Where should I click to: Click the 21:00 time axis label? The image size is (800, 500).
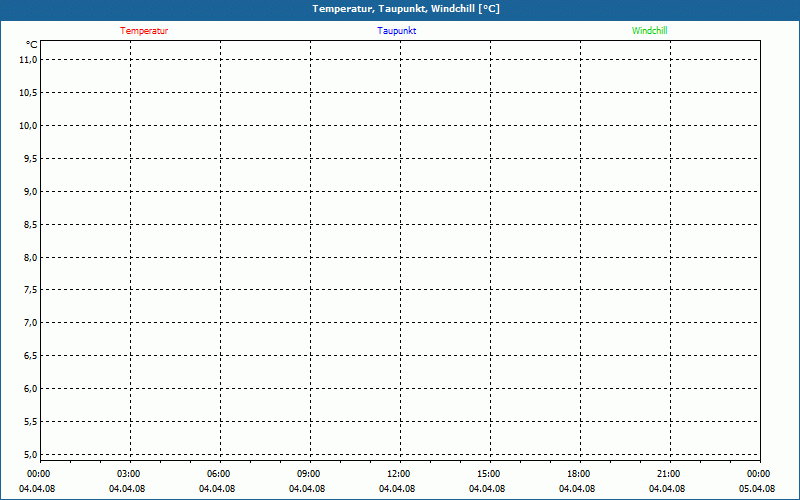(668, 474)
